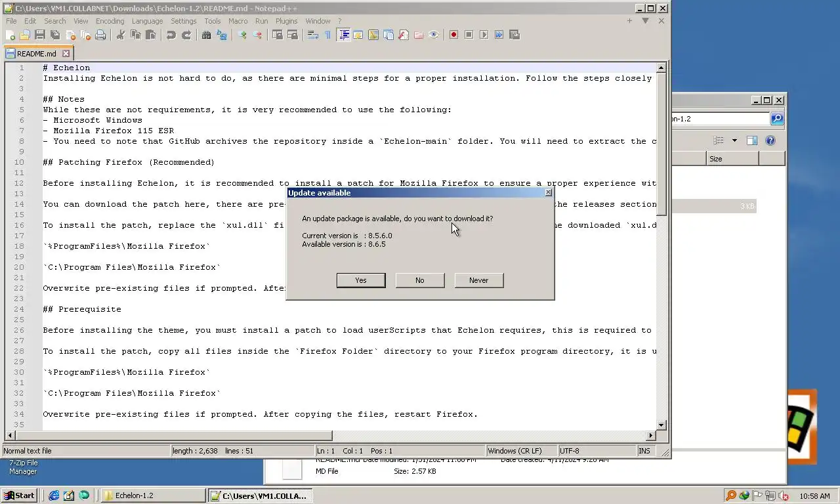Click the Close document toolbar icon

70,35
